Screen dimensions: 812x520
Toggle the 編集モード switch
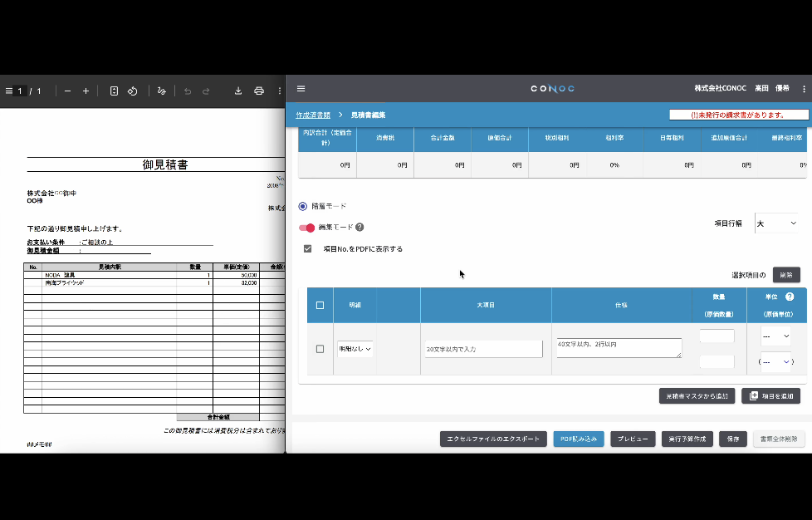coord(307,227)
